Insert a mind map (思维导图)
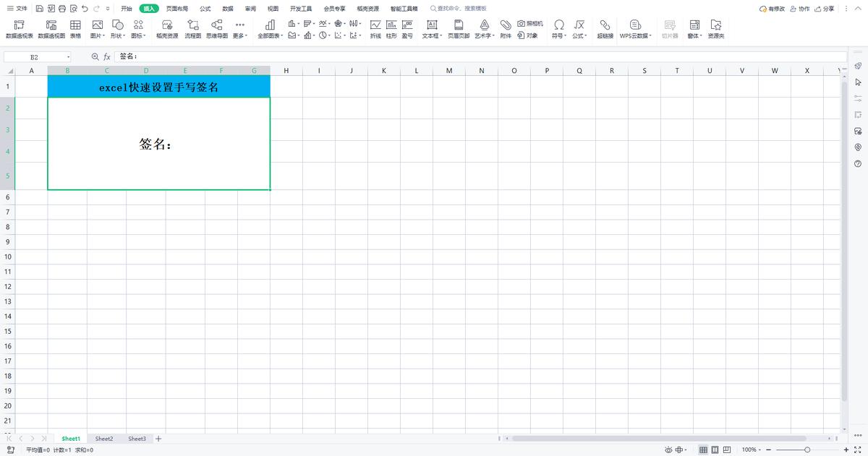Screen dimensions: 868x456 216,29
